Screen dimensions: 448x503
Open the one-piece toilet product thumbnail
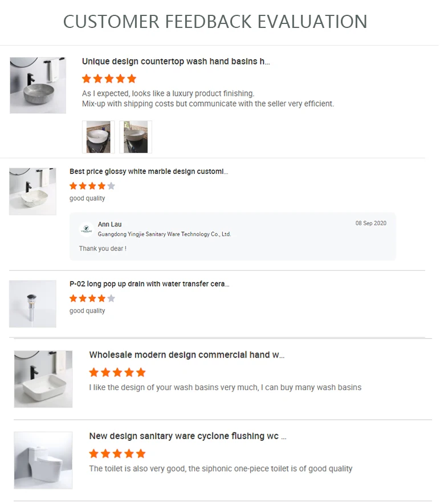click(x=43, y=460)
